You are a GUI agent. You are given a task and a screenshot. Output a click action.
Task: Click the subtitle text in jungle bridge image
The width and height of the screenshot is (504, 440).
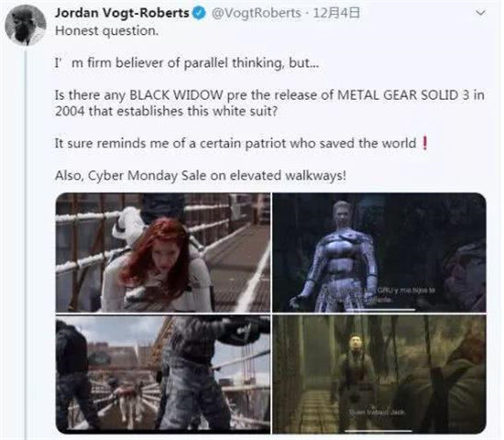pyautogui.click(x=377, y=412)
